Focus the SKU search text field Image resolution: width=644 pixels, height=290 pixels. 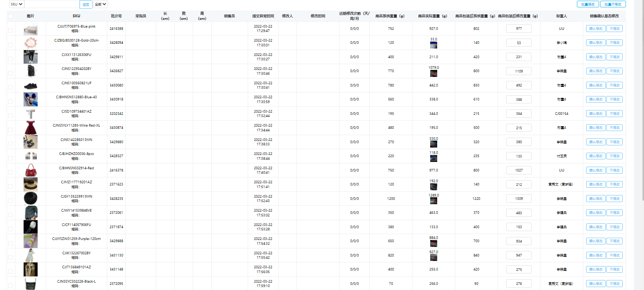52,4
